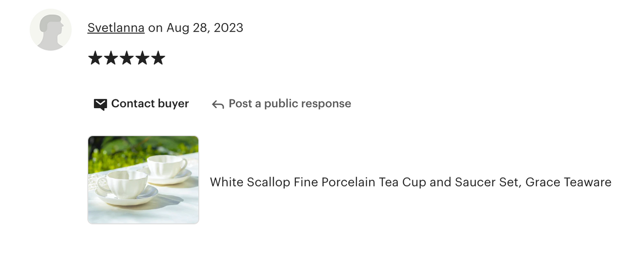The image size is (644, 260).
Task: Select the first star in the rating
Action: point(95,57)
